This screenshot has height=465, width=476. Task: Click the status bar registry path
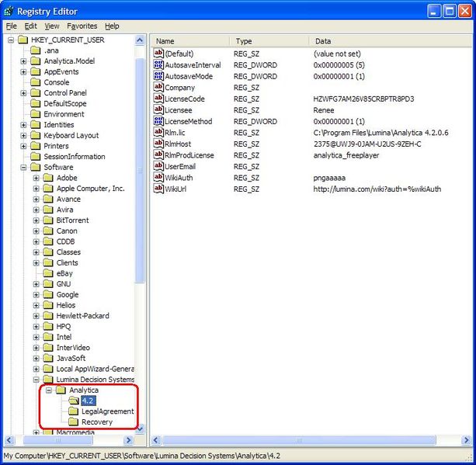(x=142, y=456)
